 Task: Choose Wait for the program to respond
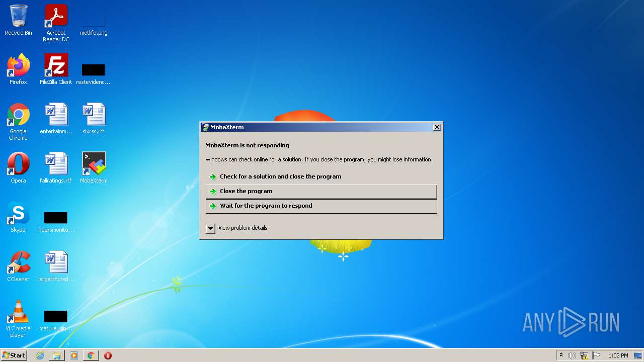(321, 206)
